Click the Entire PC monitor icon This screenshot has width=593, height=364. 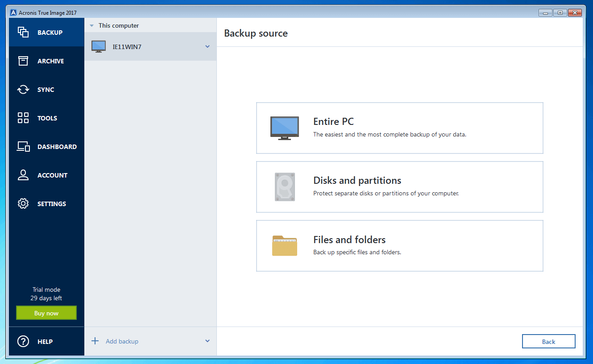(x=285, y=128)
